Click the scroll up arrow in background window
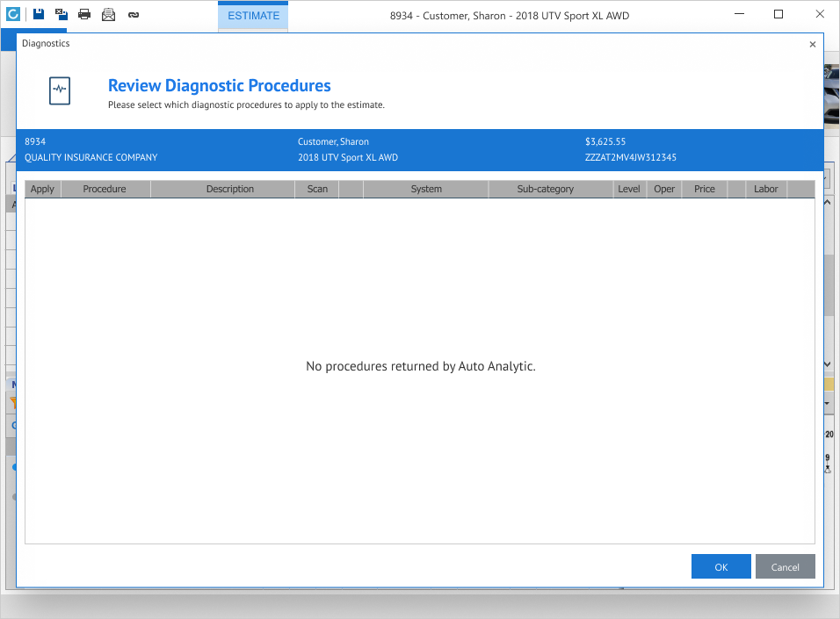Screen dimensions: 840x619 [x=828, y=203]
